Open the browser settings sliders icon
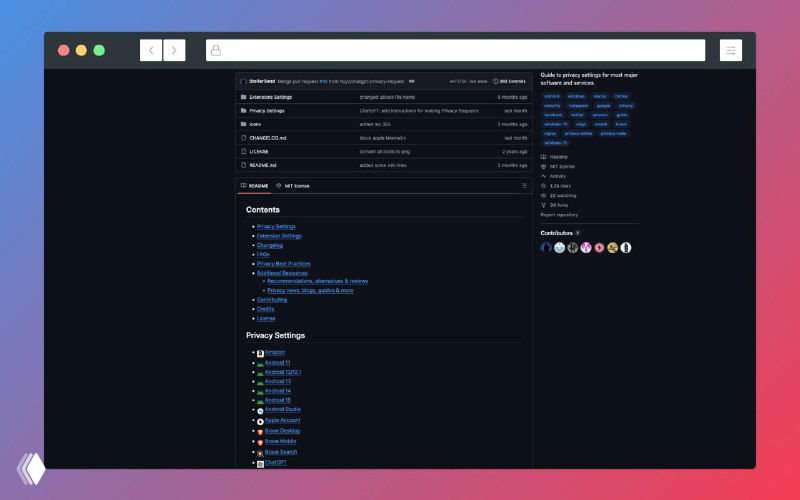 tap(731, 50)
